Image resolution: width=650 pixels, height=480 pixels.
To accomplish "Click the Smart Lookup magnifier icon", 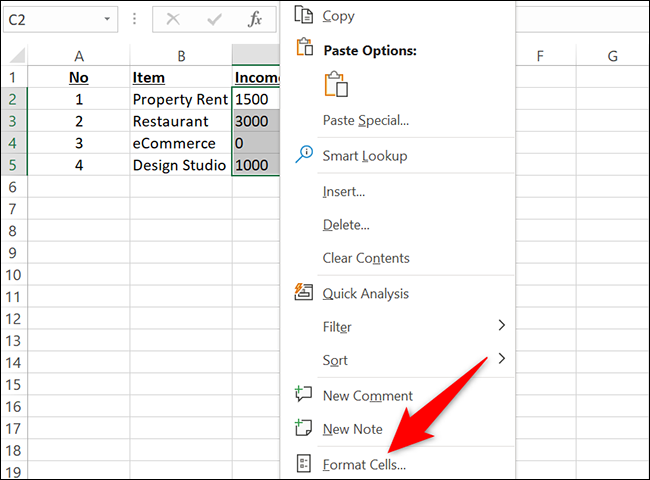I will 304,155.
